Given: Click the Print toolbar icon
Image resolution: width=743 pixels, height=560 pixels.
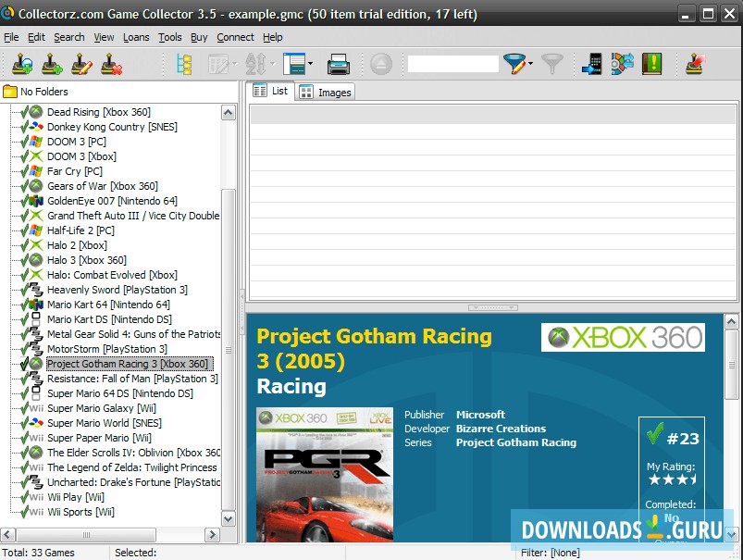Looking at the screenshot, I should pyautogui.click(x=339, y=64).
